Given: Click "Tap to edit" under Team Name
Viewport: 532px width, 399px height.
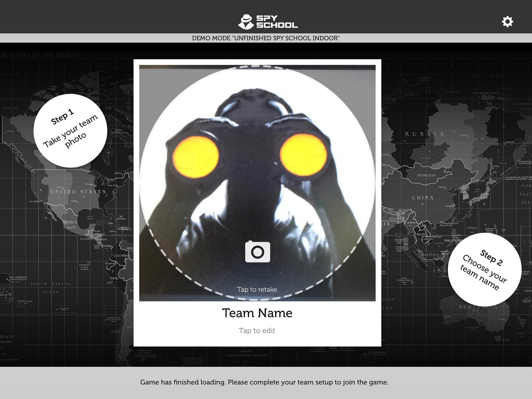Looking at the screenshot, I should [x=257, y=331].
